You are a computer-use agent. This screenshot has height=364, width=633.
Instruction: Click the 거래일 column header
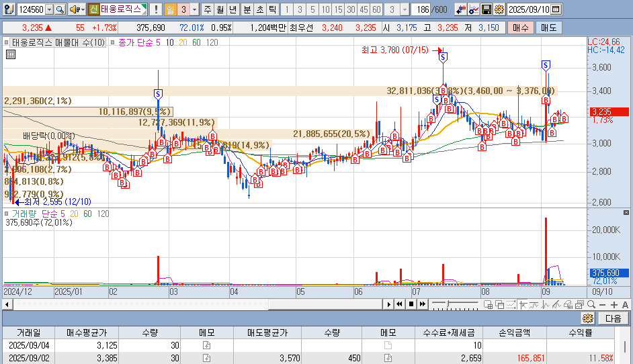point(29,332)
